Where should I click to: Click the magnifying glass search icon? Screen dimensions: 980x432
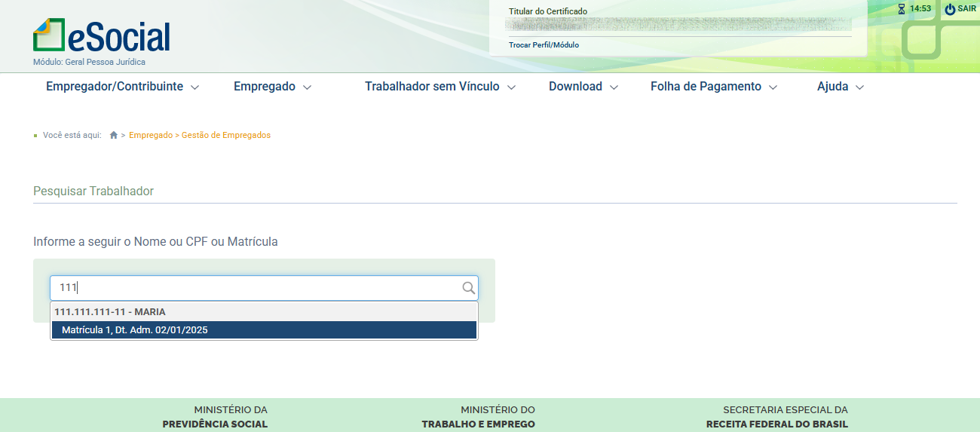pyautogui.click(x=468, y=288)
